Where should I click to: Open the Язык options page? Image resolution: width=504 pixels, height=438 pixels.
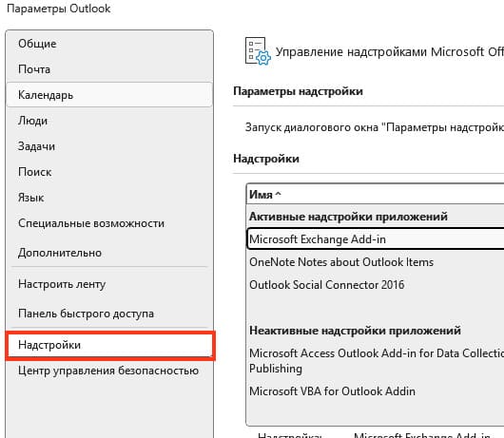point(109,198)
